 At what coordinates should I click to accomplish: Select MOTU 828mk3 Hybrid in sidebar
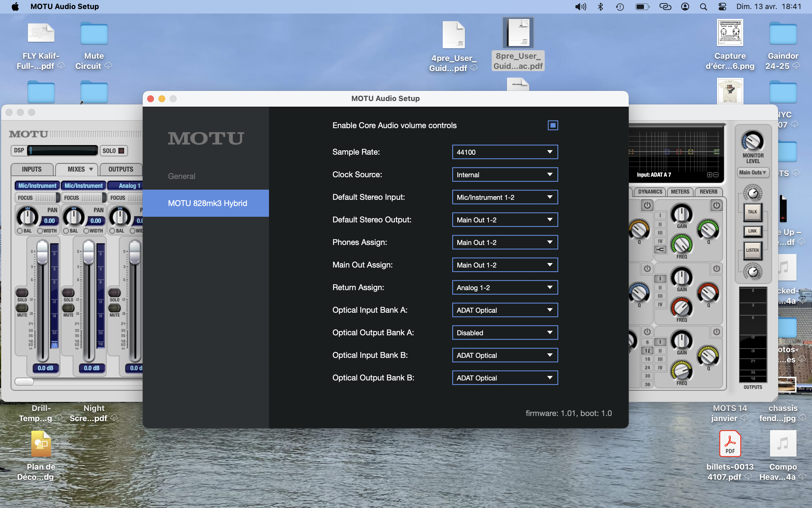206,203
